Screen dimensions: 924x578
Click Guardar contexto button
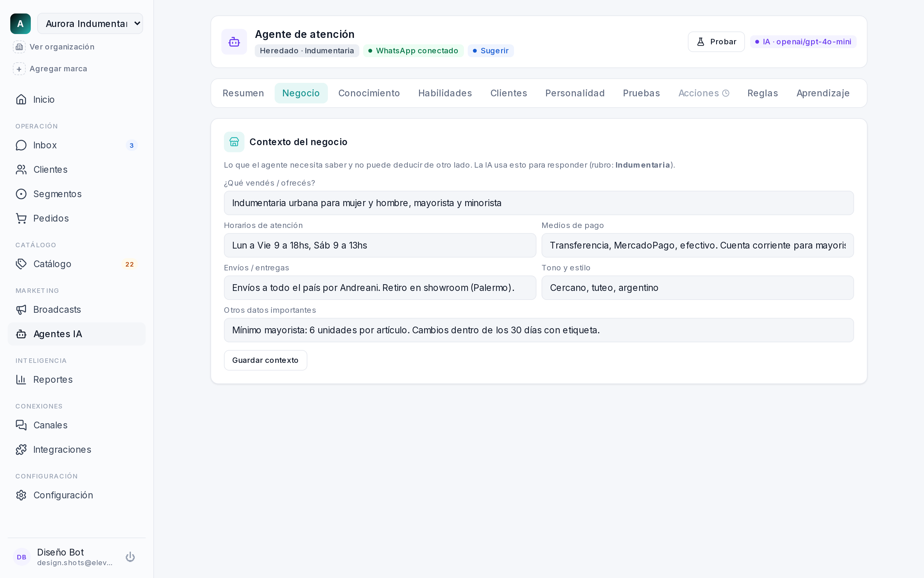click(265, 360)
